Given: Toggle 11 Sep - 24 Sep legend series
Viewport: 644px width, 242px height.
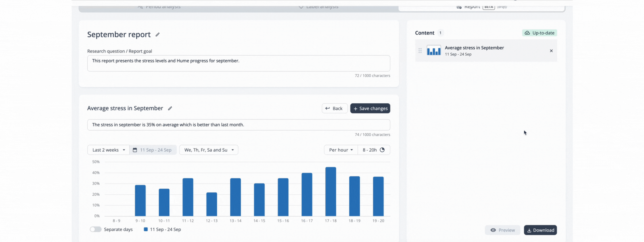Looking at the screenshot, I should tap(162, 229).
